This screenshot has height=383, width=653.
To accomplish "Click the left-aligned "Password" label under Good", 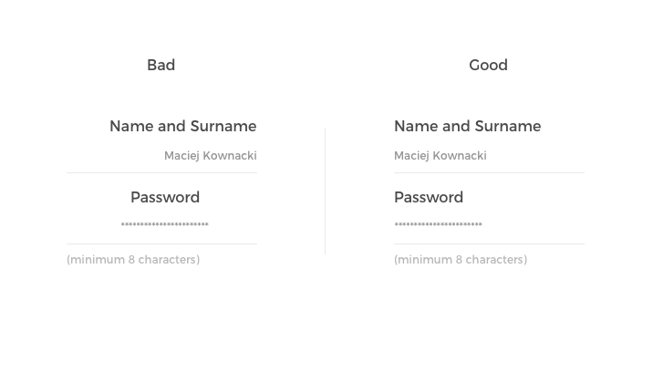I will pos(429,197).
